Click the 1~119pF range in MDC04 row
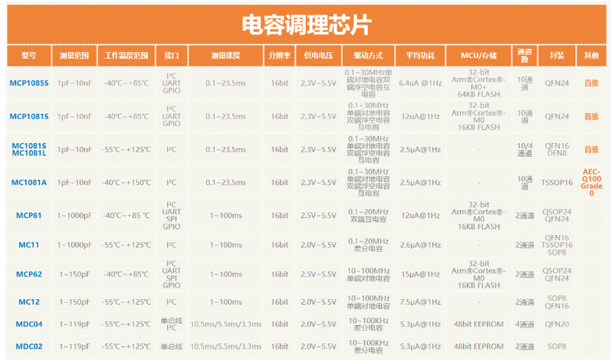Viewport: 612px width, 364px height. coord(74,324)
